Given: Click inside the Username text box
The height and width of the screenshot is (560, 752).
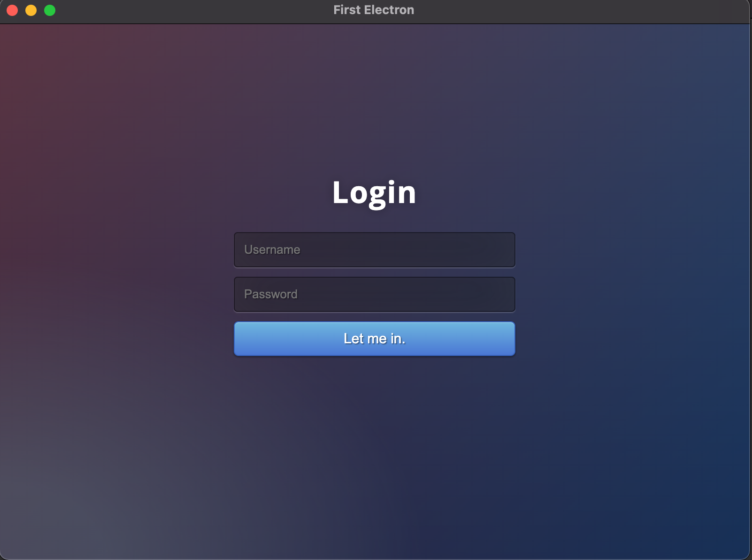Looking at the screenshot, I should 374,250.
